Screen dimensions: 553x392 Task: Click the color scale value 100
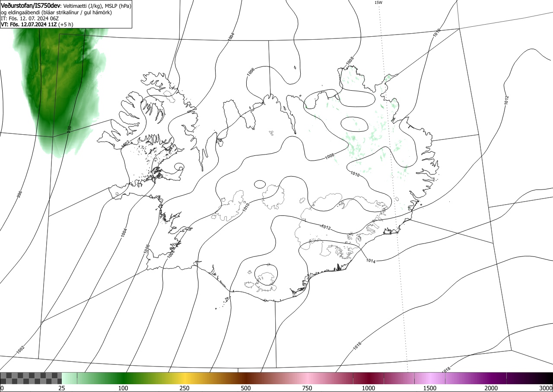[x=123, y=388]
